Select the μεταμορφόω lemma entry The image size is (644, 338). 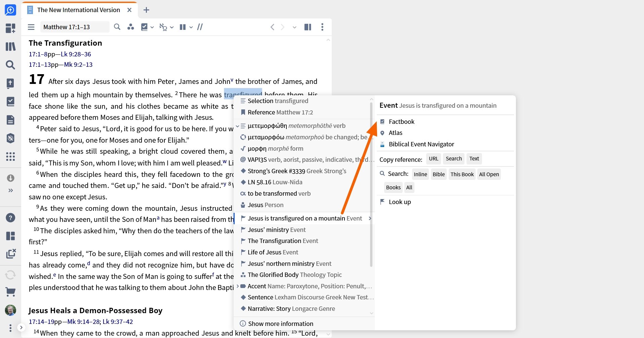tap(304, 137)
